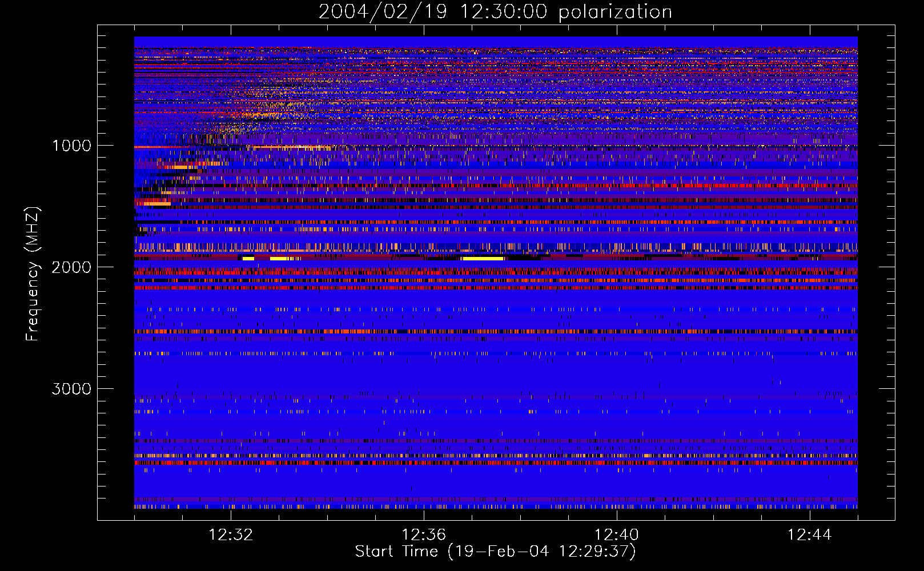The width and height of the screenshot is (924, 571).
Task: Click the 2000 tick label on frequency axis
Action: tap(71, 267)
